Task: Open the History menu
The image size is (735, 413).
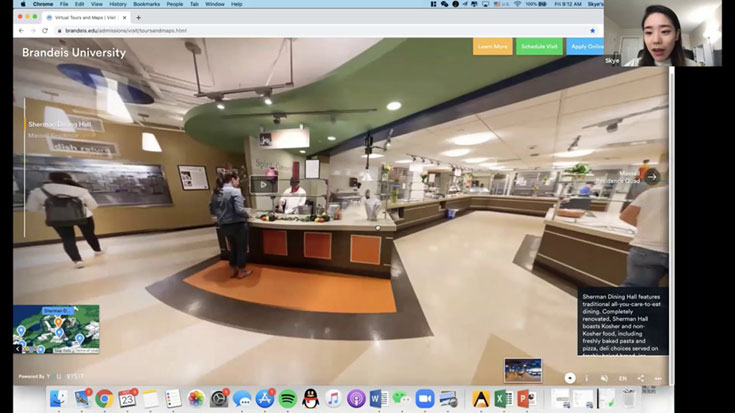Action: click(118, 4)
